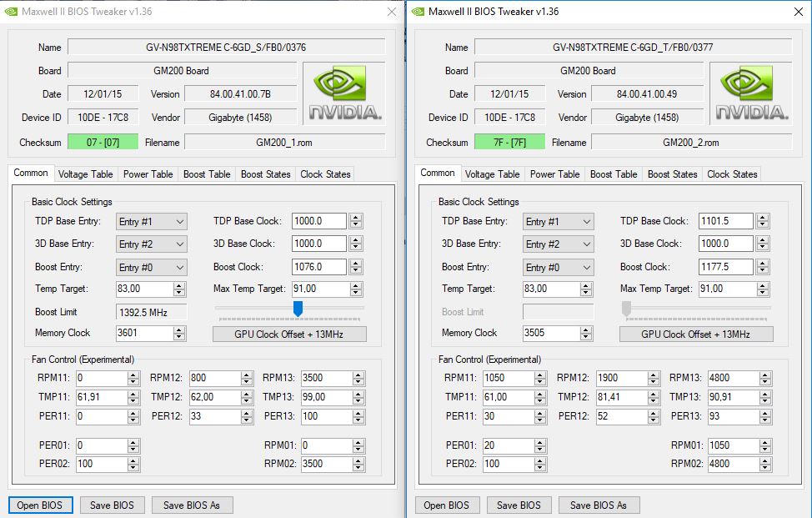812x518 pixels.
Task: Click the boost limit slider thumb in the left window
Action: click(298, 309)
